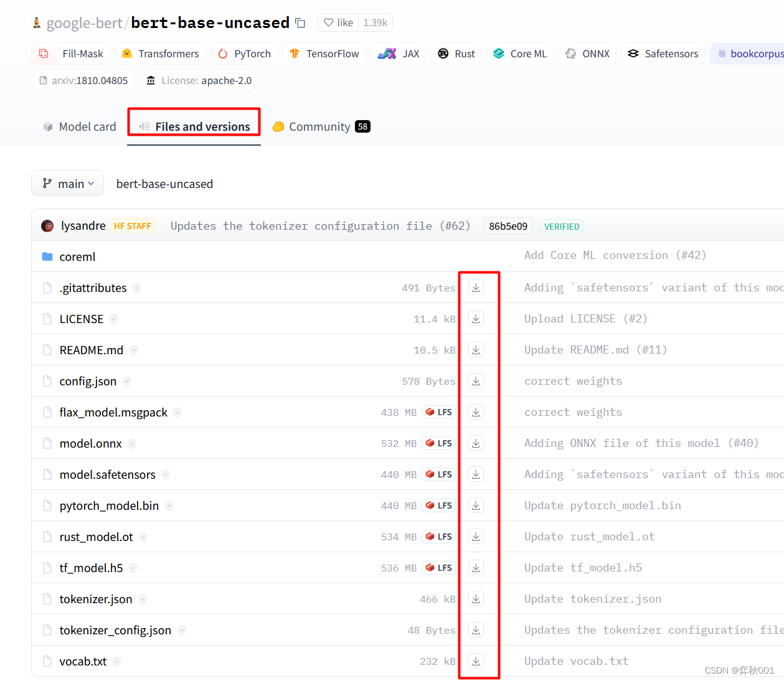
Task: Select the Rust tag
Action: tap(456, 54)
